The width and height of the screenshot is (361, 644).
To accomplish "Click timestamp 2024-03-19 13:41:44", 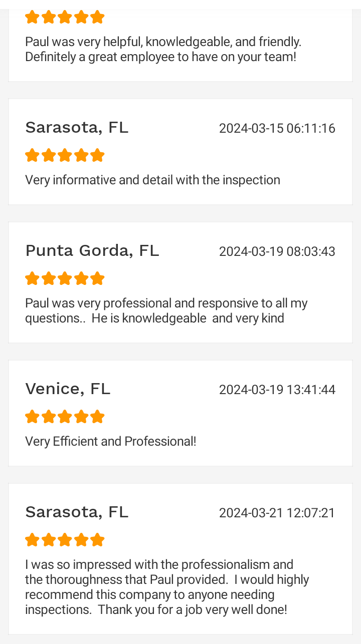I will click(x=277, y=390).
